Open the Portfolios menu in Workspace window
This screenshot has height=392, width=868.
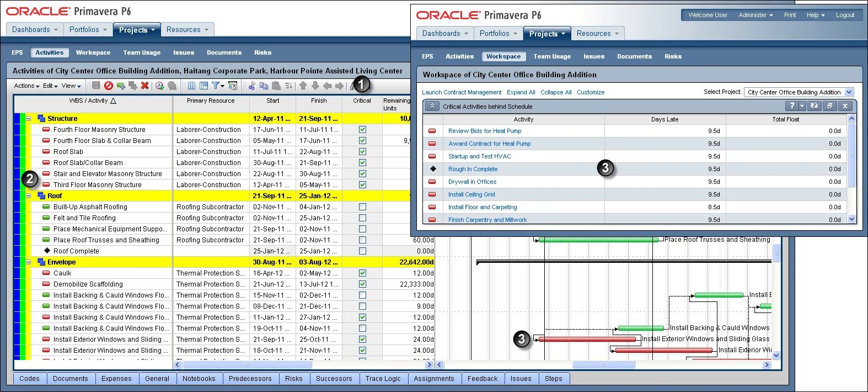pyautogui.click(x=499, y=33)
